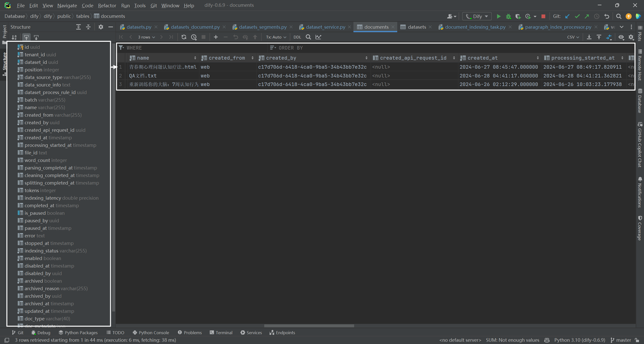
Task: Click the first page navigation arrow
Action: (121, 37)
